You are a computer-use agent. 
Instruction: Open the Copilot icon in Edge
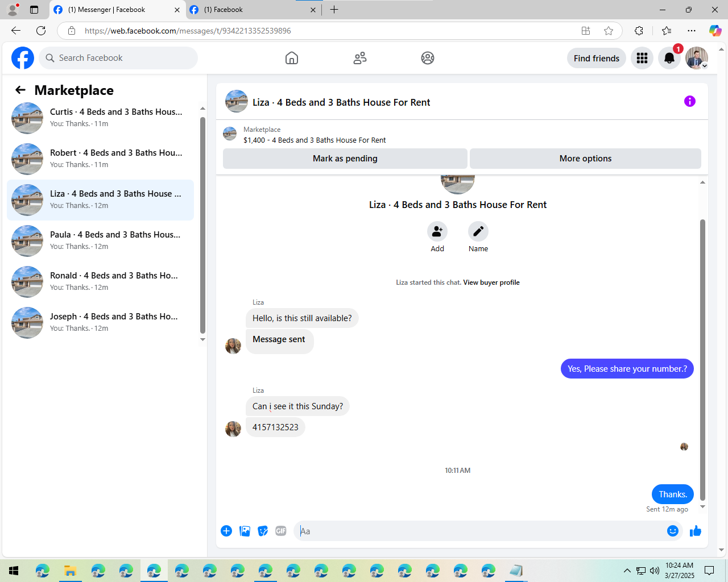[715, 31]
